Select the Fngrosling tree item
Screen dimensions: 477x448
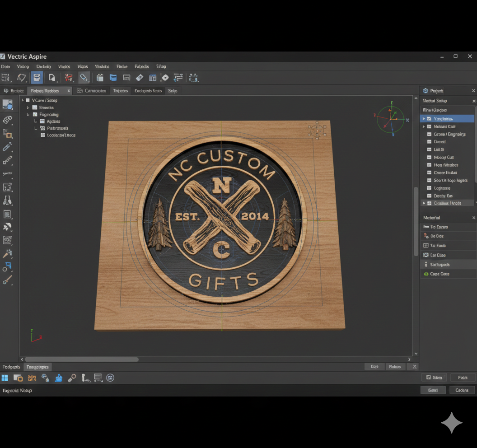click(49, 114)
